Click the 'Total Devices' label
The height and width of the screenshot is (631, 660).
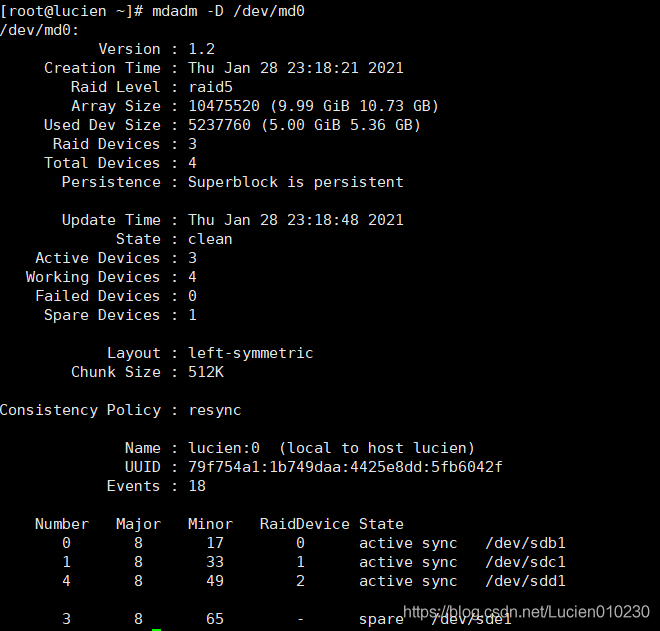[x=102, y=163]
